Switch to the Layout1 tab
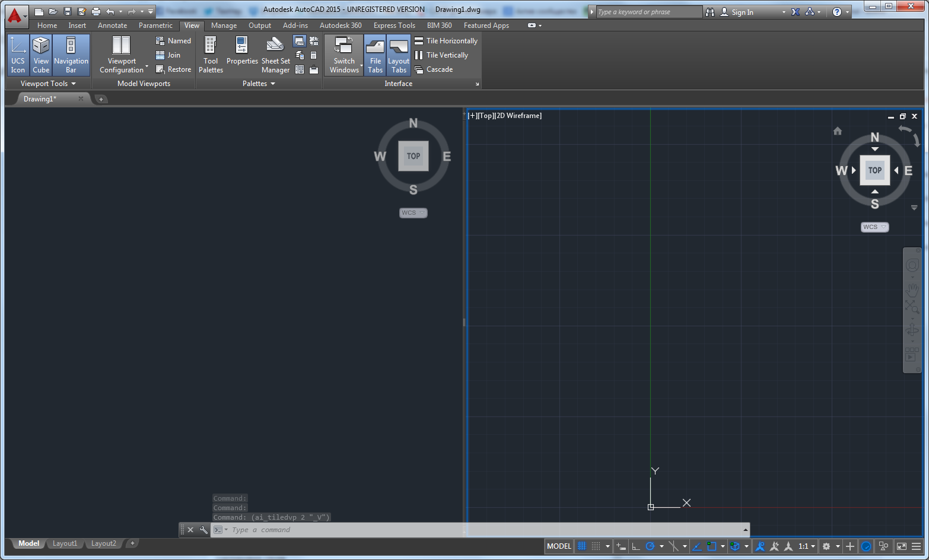Viewport: 929px width, 560px height. click(65, 543)
